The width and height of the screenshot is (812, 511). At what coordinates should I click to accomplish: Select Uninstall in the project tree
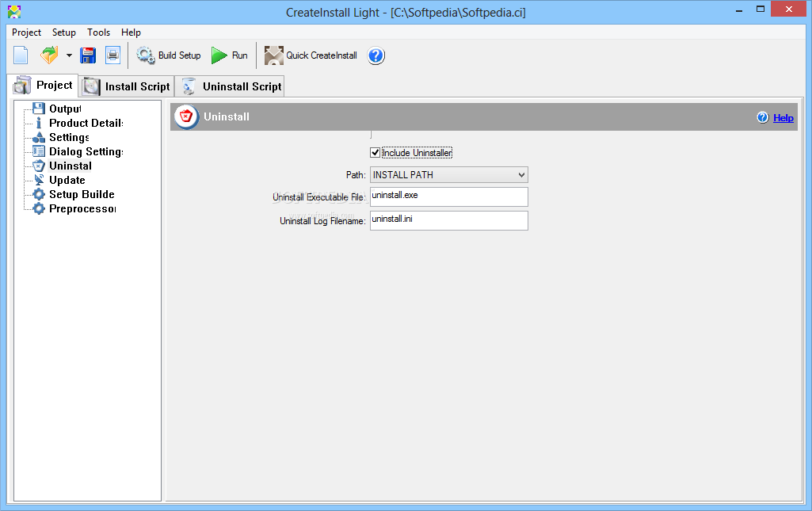pos(70,166)
